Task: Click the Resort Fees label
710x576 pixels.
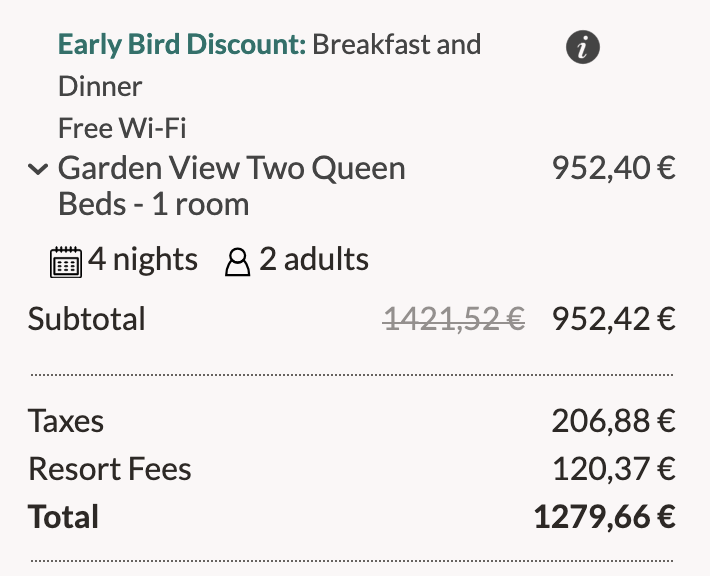Action: (110, 469)
